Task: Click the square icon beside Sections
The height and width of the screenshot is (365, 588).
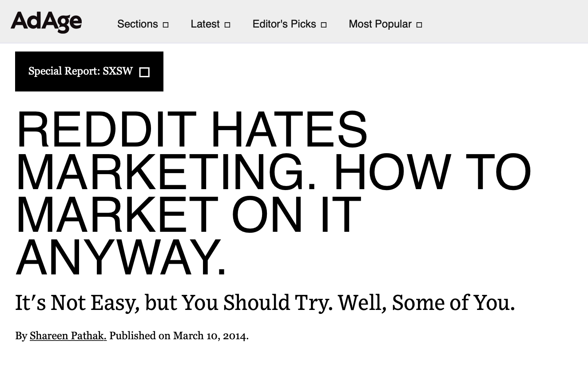Action: (x=166, y=25)
